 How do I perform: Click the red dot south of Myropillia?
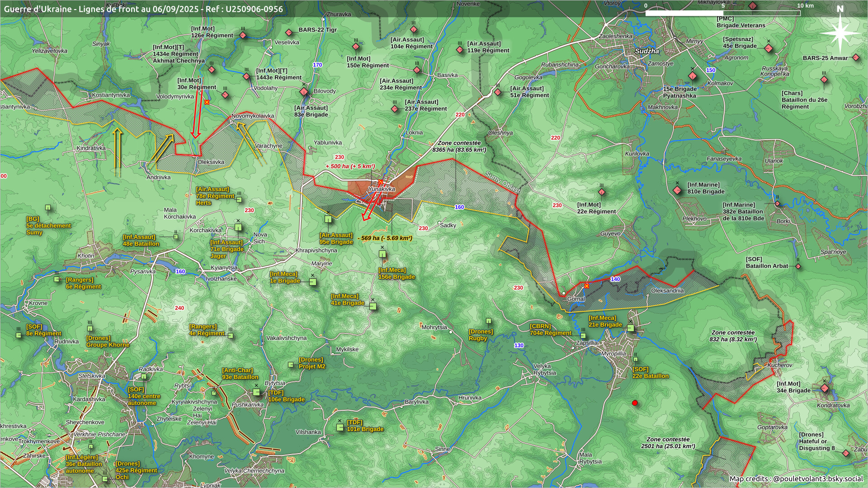pos(635,403)
